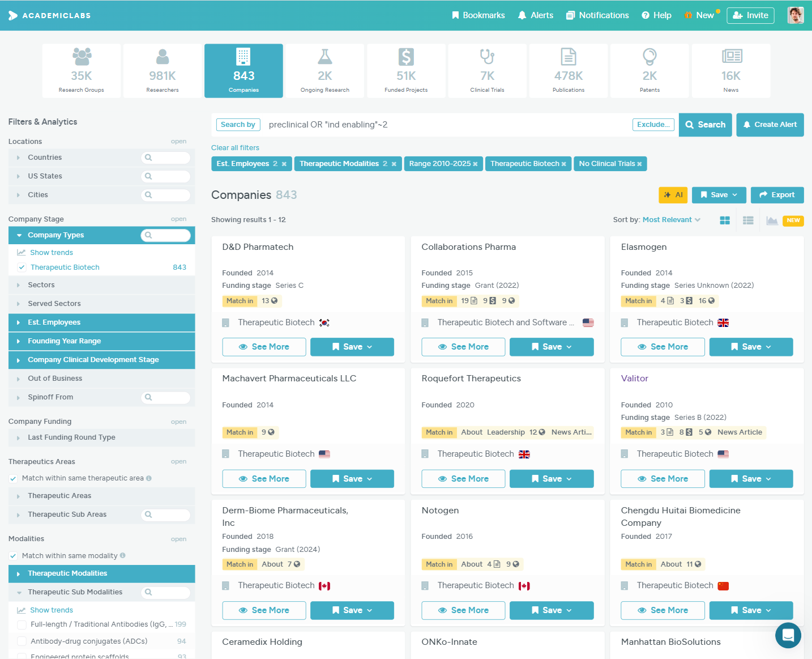
Task: Remove the Therapeutic Modalities filter chip
Action: pos(394,164)
